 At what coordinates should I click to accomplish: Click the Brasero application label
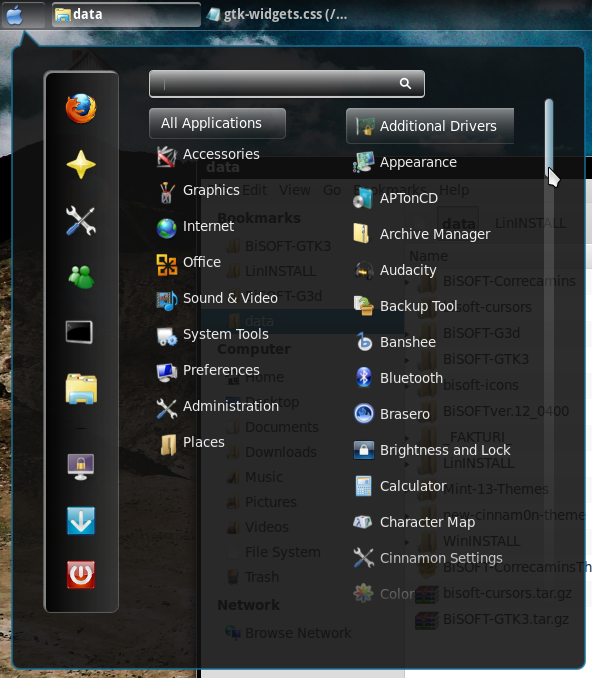(405, 414)
